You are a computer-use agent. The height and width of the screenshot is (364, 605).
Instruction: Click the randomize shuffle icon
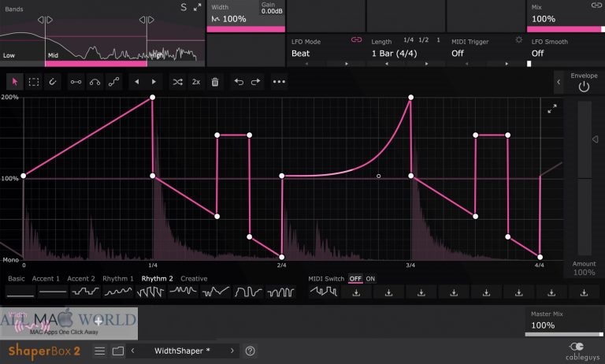(177, 82)
